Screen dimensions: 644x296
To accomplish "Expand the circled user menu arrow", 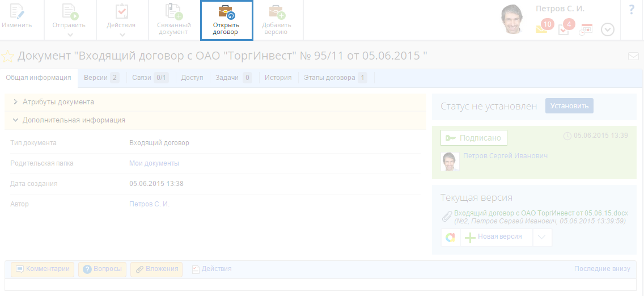I will (608, 29).
